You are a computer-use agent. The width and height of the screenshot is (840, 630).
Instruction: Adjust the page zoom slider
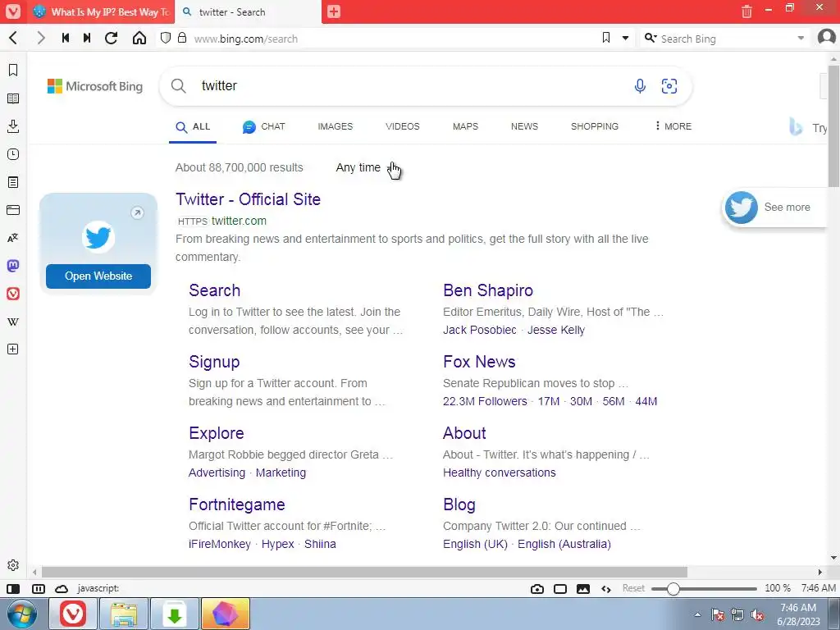click(x=703, y=589)
